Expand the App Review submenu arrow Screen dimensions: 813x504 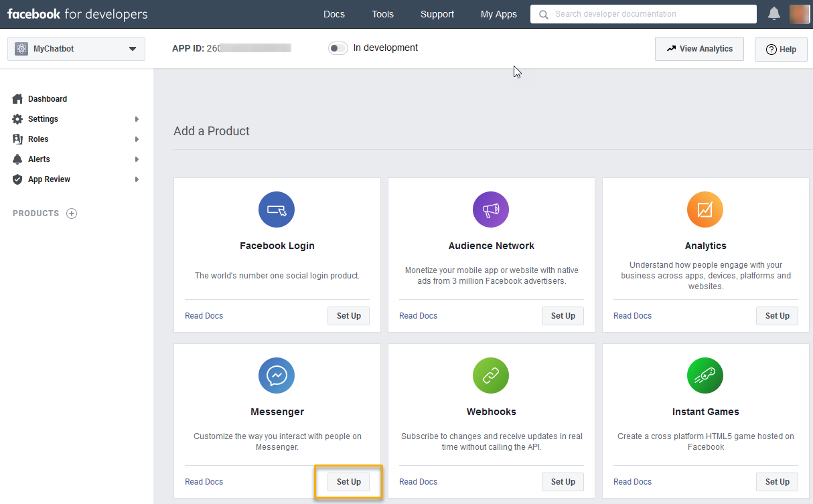(x=137, y=179)
